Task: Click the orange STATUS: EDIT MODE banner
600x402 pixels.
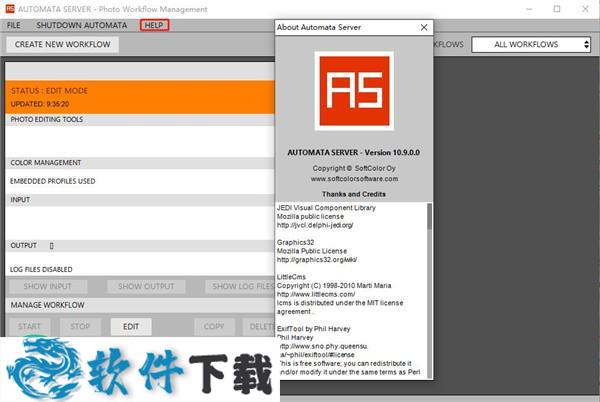Action: [140, 96]
